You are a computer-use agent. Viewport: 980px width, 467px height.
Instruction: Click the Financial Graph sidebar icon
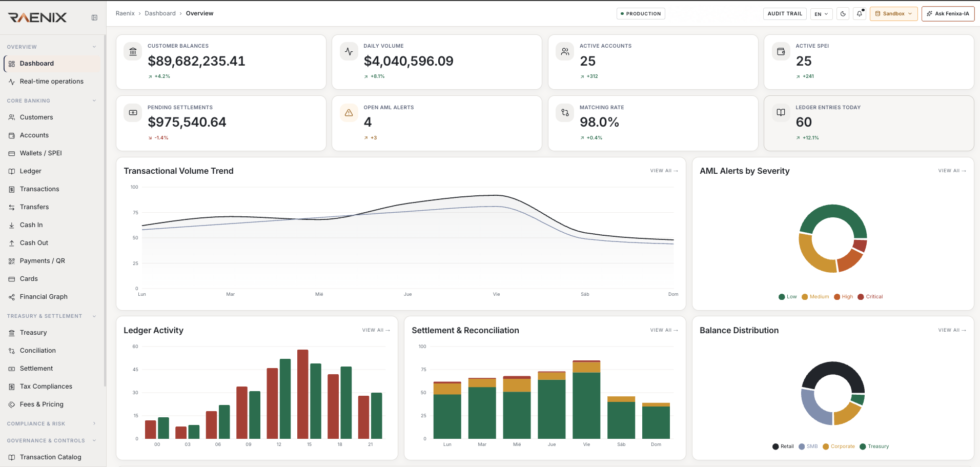pyautogui.click(x=12, y=297)
